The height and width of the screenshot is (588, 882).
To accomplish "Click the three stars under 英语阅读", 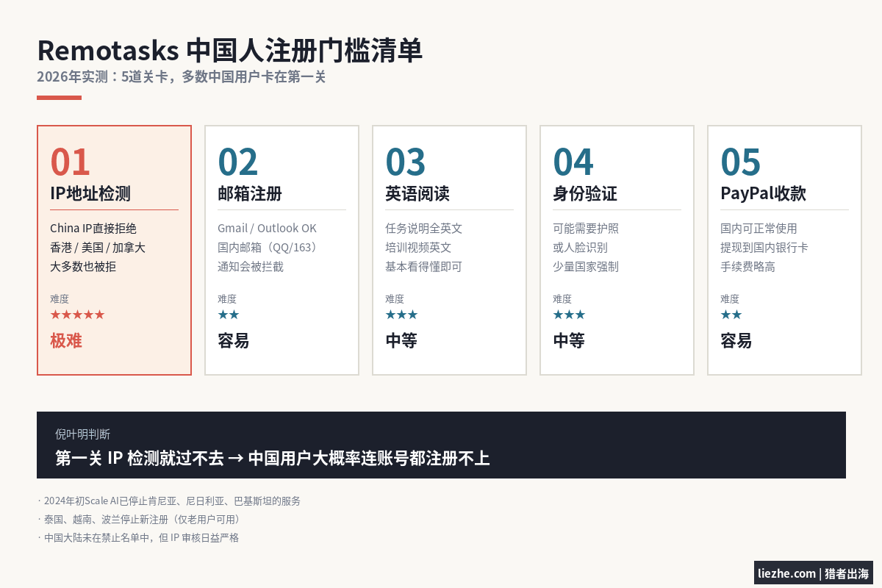I will [401, 315].
